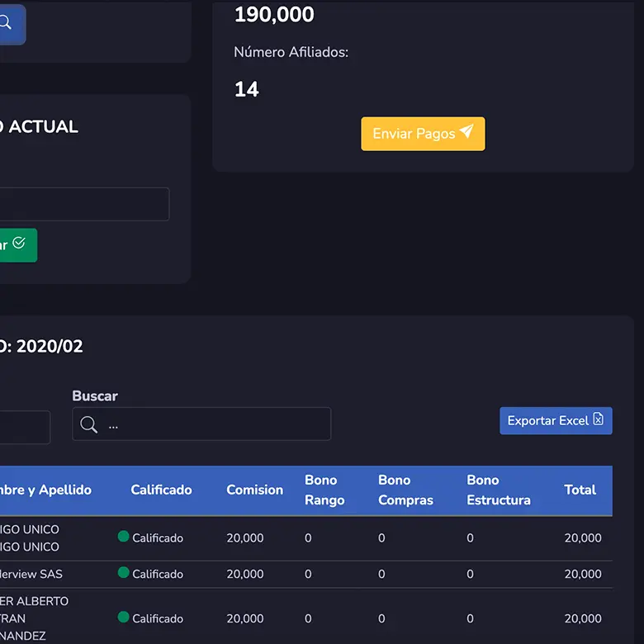Viewport: 644px width, 644px height.
Task: Click the Bono Compras column header
Action: (x=405, y=490)
